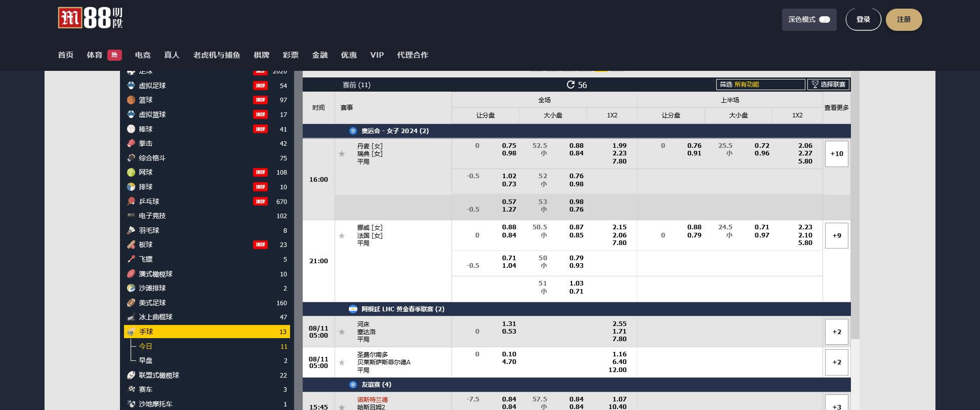Select the 电子竞技 gamepad icon
This screenshot has height=410, width=980.
(x=131, y=216)
